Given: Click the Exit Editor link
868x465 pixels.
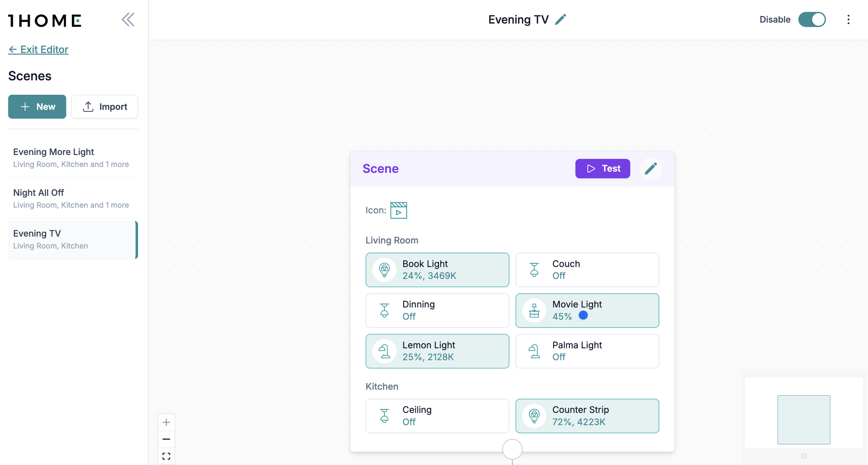Looking at the screenshot, I should (x=38, y=49).
